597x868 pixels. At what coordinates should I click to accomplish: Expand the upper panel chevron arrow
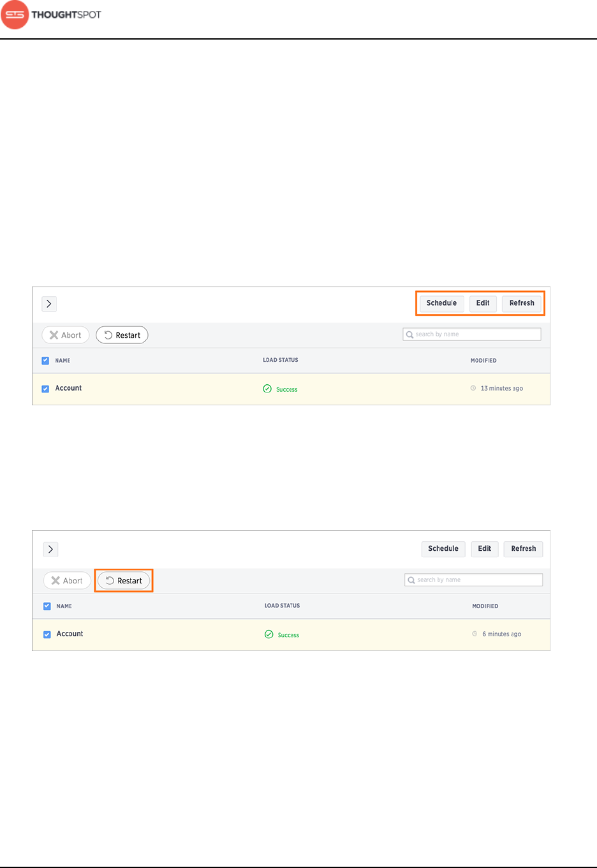click(x=49, y=304)
